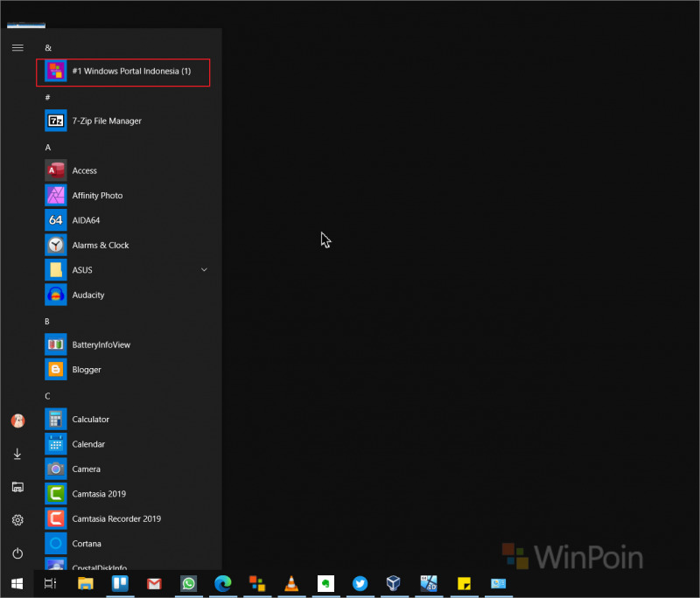Viewport: 700px width, 598px height.
Task: Open the contact card app on taskbar
Action: coord(498,583)
